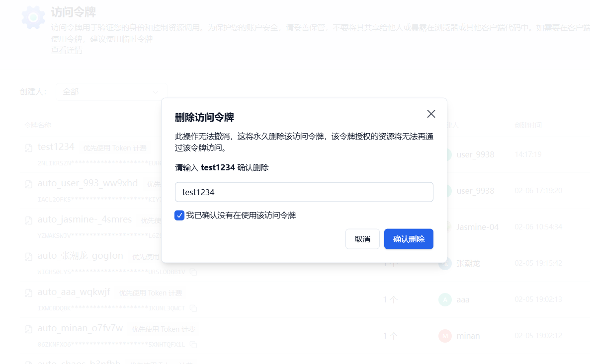
Task: Select the auto_aaa_wqkwjf token name
Action: [x=74, y=292]
